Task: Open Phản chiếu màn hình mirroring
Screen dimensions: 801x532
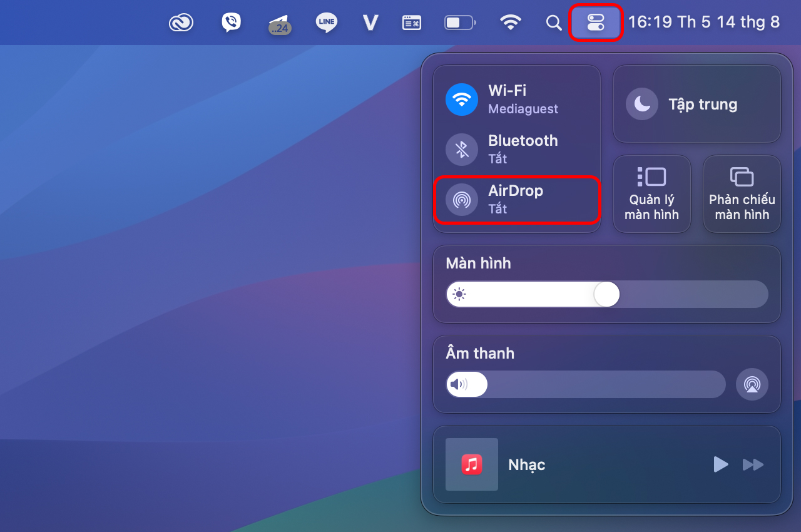Action: click(742, 194)
